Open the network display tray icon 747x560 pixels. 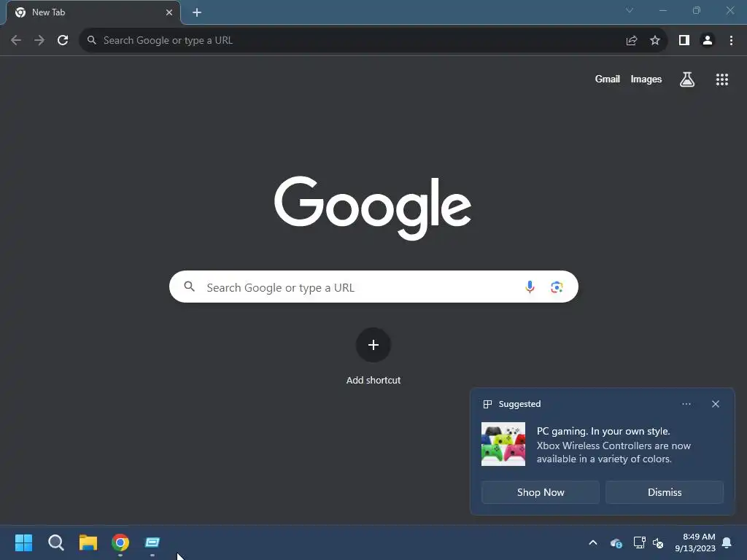click(639, 542)
